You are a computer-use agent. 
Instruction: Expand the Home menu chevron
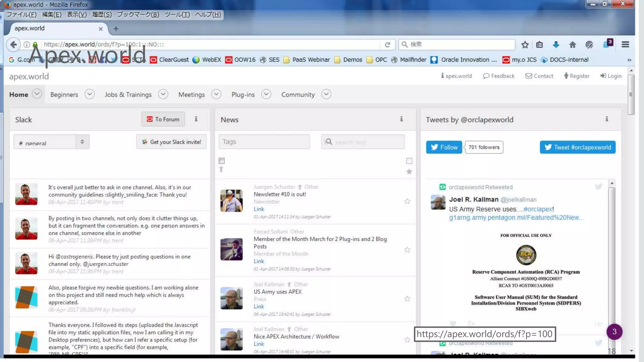pos(37,94)
